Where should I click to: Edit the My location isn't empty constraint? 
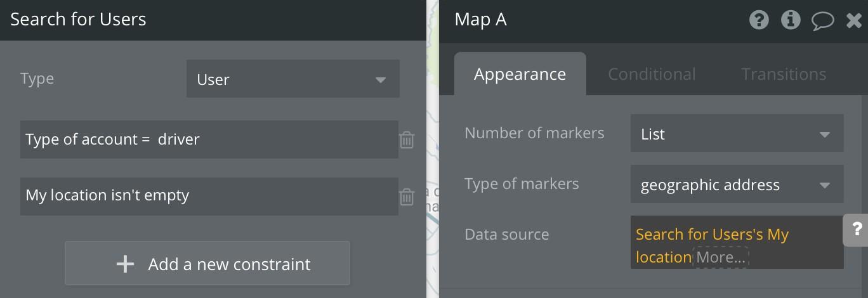click(x=209, y=196)
